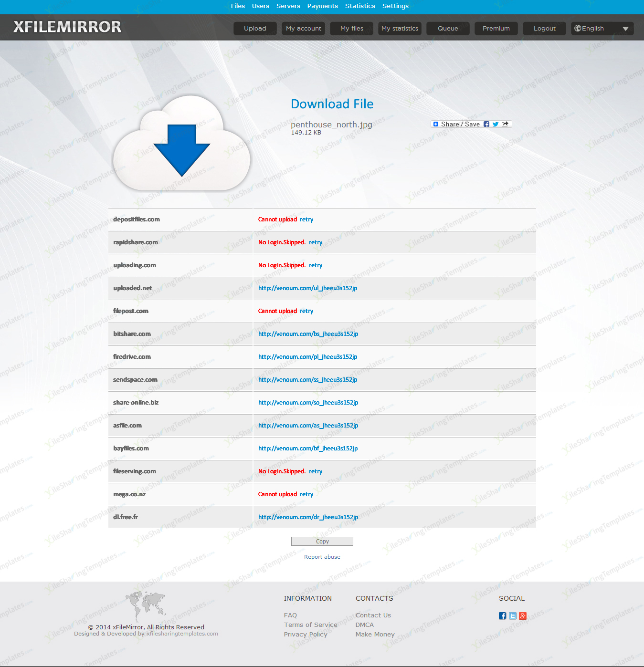Open Make Money footer link
This screenshot has width=644, height=667.
click(x=375, y=635)
